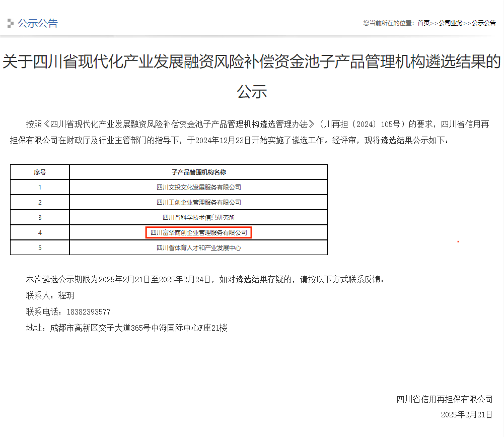Select the 子产品管理机构名称 table header

tap(199, 172)
